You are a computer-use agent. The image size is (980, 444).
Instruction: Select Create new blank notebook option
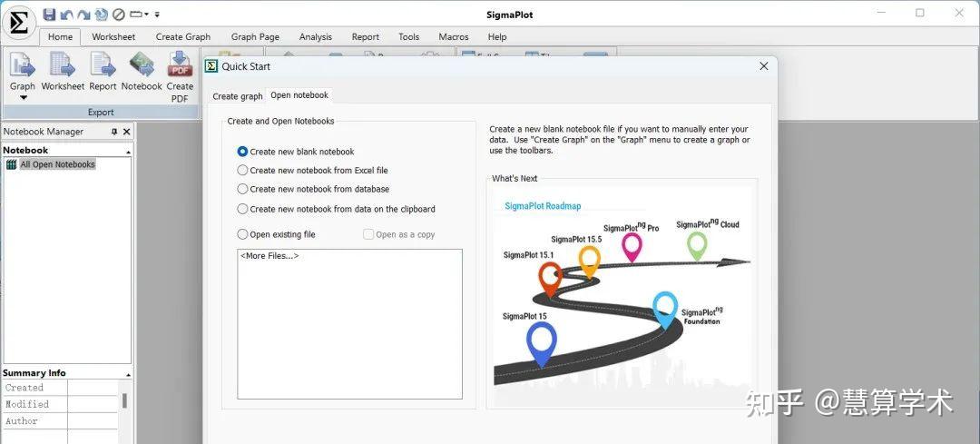[296, 152]
